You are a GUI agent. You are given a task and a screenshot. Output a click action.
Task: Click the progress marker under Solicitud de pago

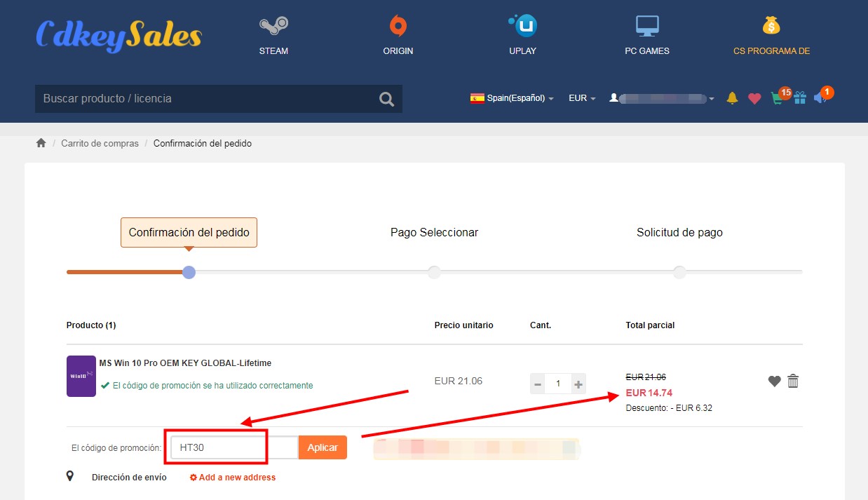point(679,272)
